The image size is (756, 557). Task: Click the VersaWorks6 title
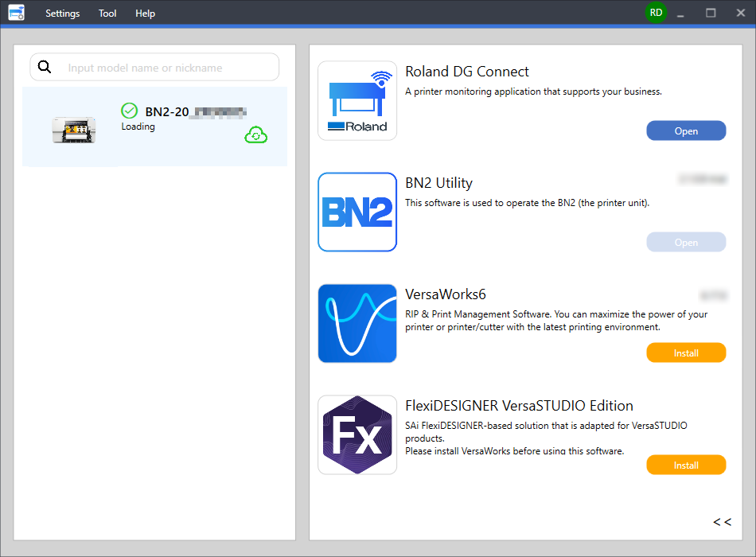(x=446, y=294)
